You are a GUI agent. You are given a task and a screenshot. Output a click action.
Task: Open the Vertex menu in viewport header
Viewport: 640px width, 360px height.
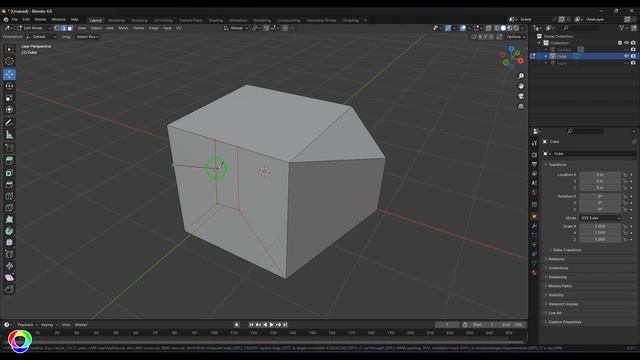(139, 28)
